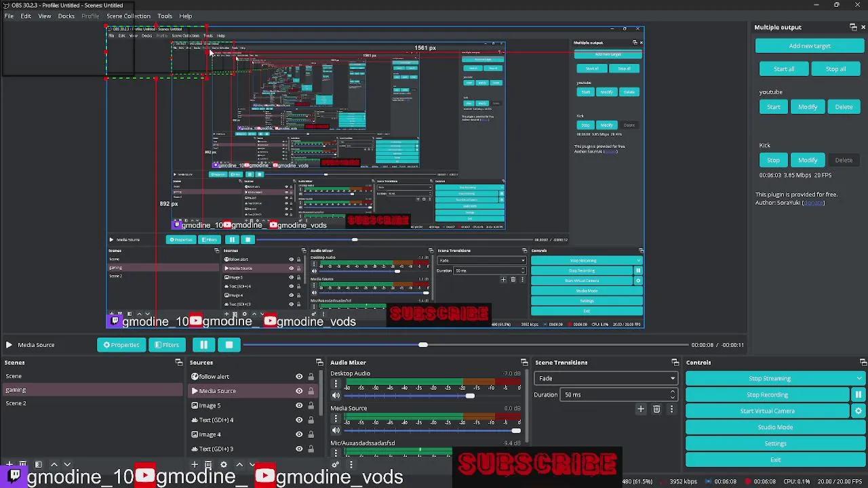868x488 pixels.
Task: Move selected source up
Action: tap(239, 465)
